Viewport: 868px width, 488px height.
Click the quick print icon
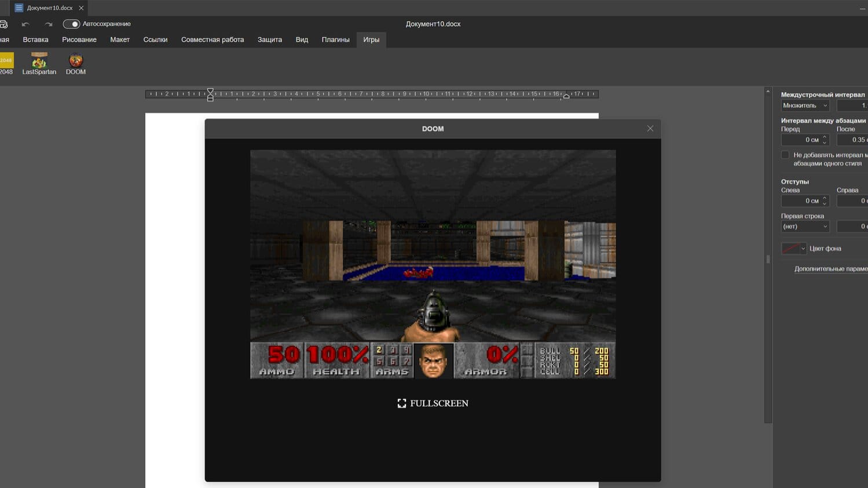pyautogui.click(x=4, y=24)
